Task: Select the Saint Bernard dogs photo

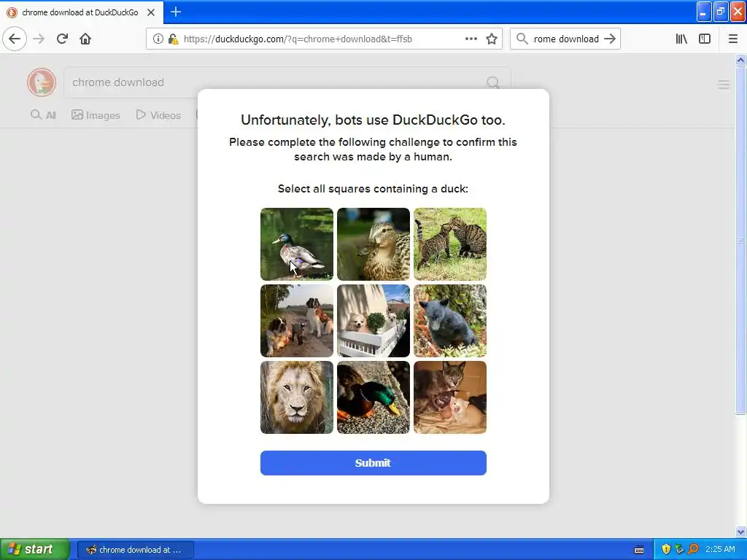Action: tap(297, 321)
